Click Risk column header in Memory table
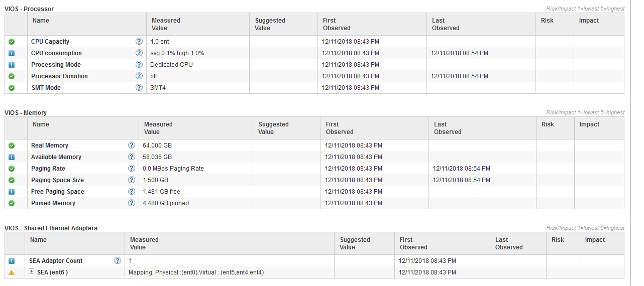The height and width of the screenshot is (286, 644). (x=548, y=124)
